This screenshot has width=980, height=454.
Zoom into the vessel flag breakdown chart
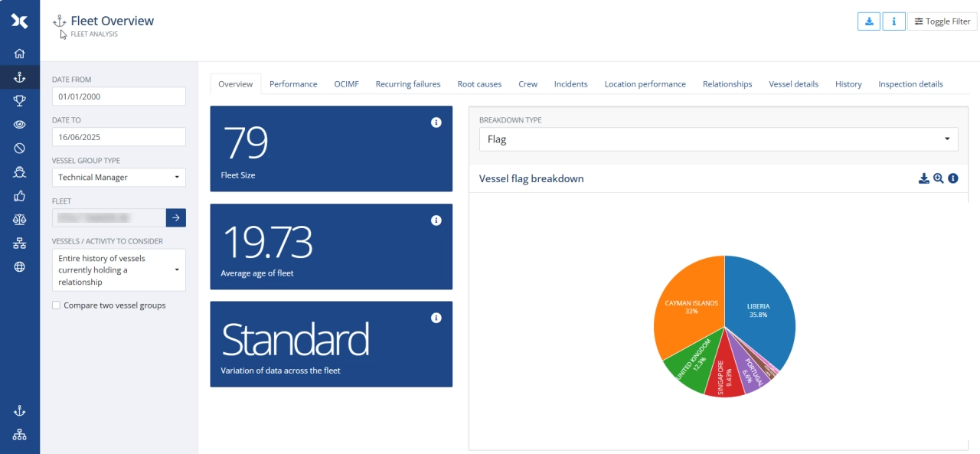click(939, 178)
